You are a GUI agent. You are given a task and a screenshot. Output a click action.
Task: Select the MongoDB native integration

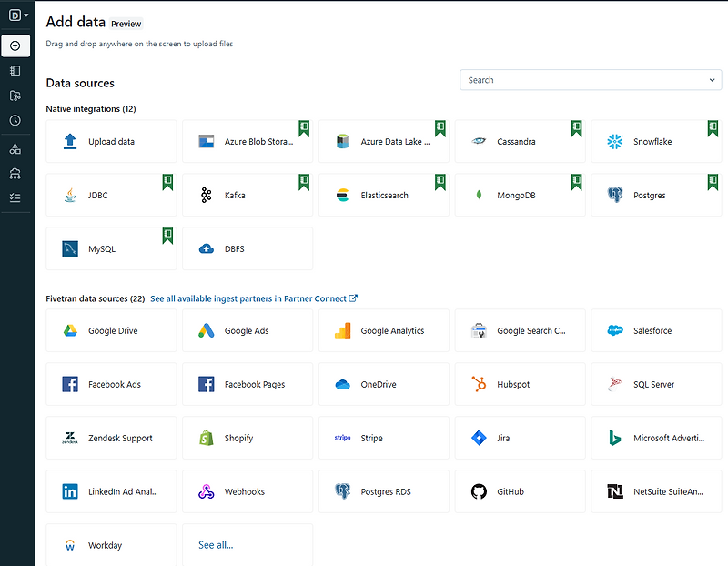coord(519,195)
